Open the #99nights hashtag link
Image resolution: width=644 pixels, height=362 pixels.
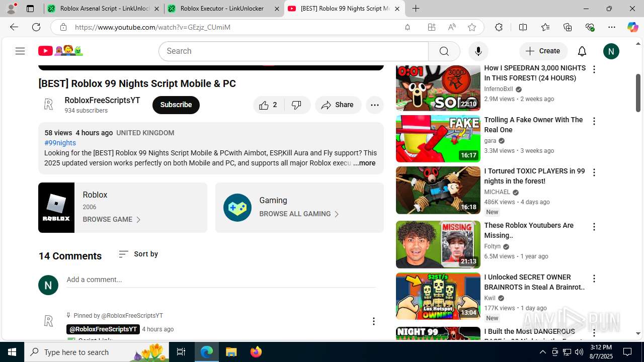pos(60,143)
